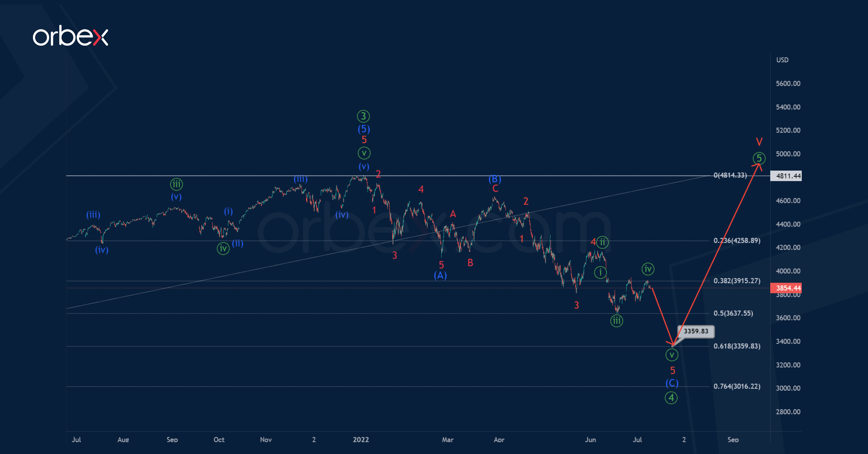Click the USD currency label

782,60
